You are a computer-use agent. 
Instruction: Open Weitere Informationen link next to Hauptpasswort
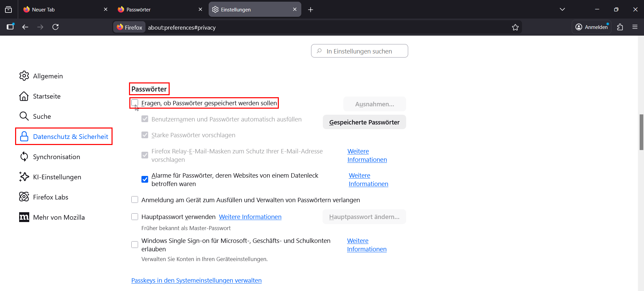(250, 217)
